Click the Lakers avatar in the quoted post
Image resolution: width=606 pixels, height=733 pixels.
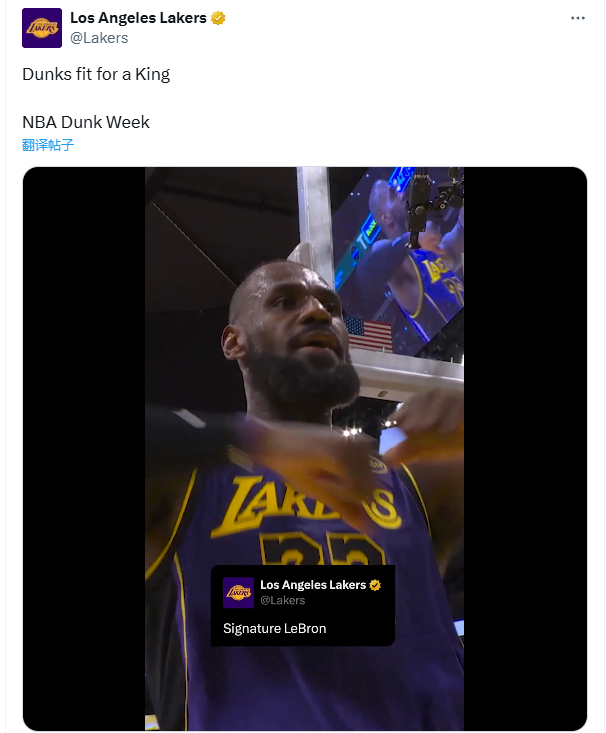pyautogui.click(x=238, y=592)
